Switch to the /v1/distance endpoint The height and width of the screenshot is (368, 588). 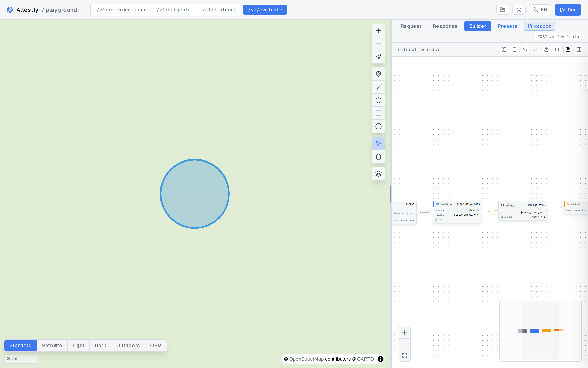coord(219,10)
